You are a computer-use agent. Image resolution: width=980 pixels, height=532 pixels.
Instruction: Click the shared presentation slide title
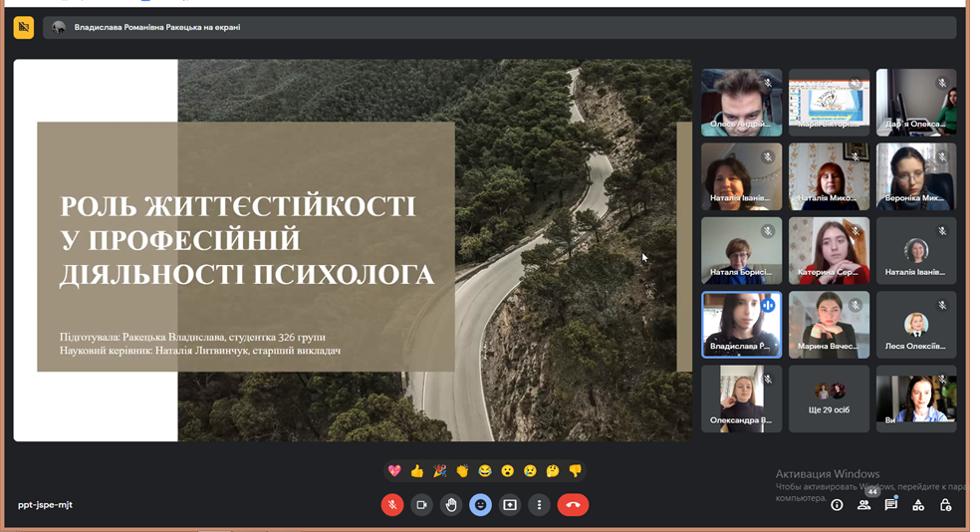coord(246,240)
